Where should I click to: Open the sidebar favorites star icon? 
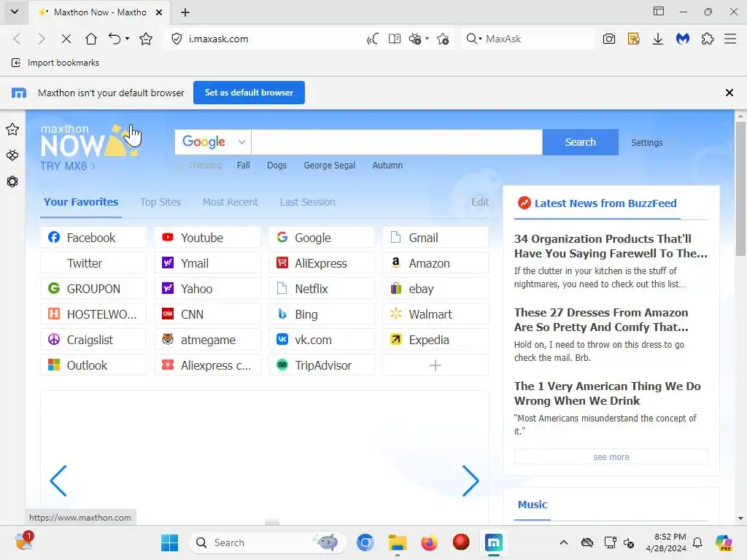pyautogui.click(x=12, y=130)
